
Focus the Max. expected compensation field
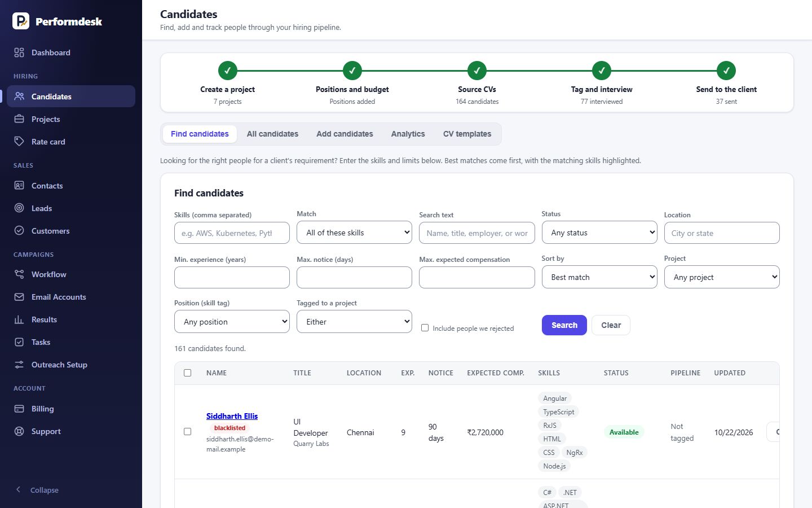point(476,278)
